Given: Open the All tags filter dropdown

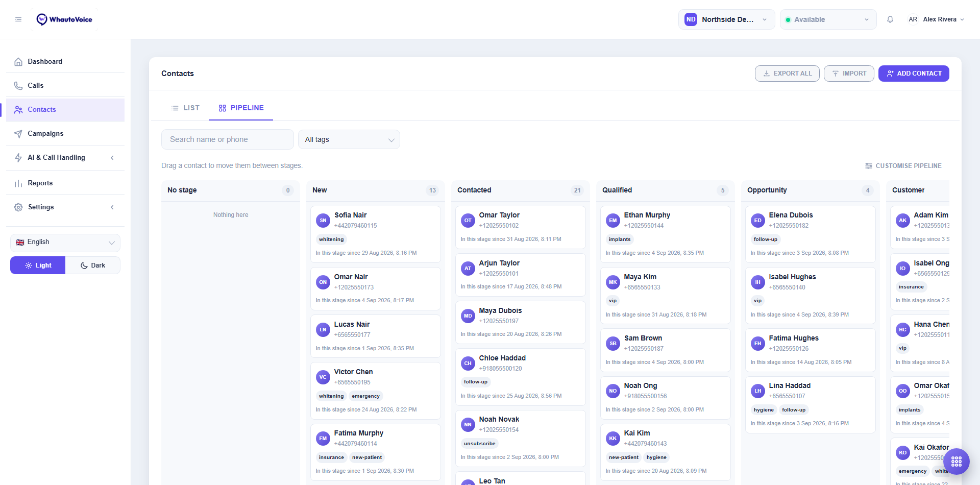Looking at the screenshot, I should tap(349, 139).
